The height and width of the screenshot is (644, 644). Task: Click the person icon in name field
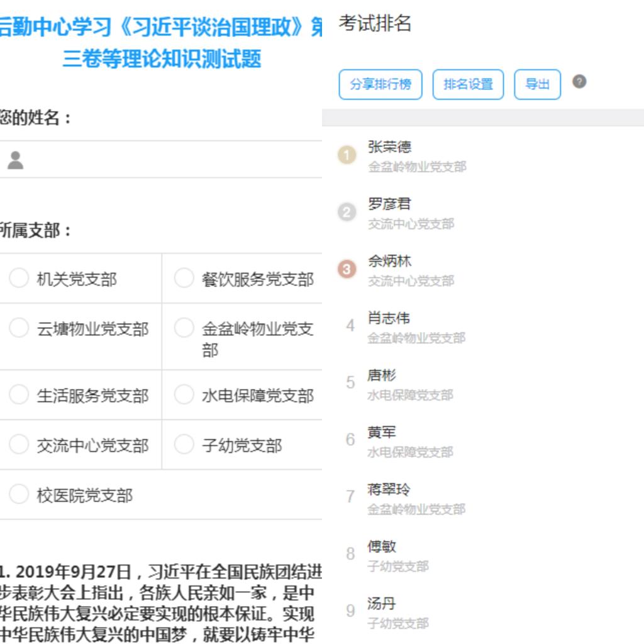pyautogui.click(x=16, y=160)
